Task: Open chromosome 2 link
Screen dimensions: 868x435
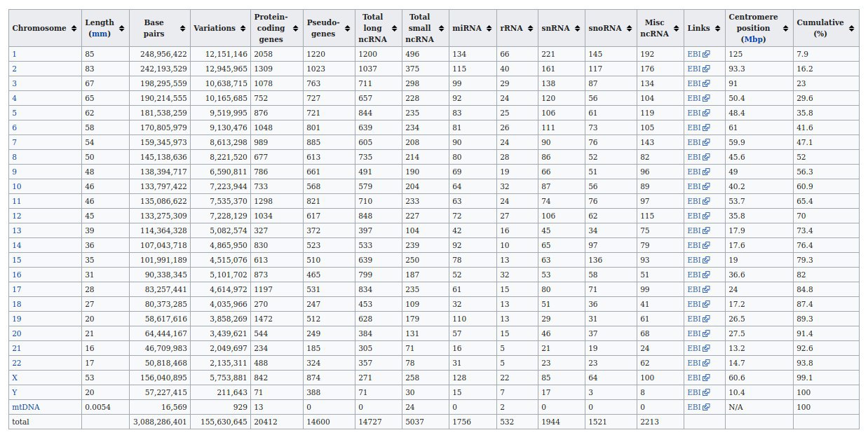Action: pos(13,69)
